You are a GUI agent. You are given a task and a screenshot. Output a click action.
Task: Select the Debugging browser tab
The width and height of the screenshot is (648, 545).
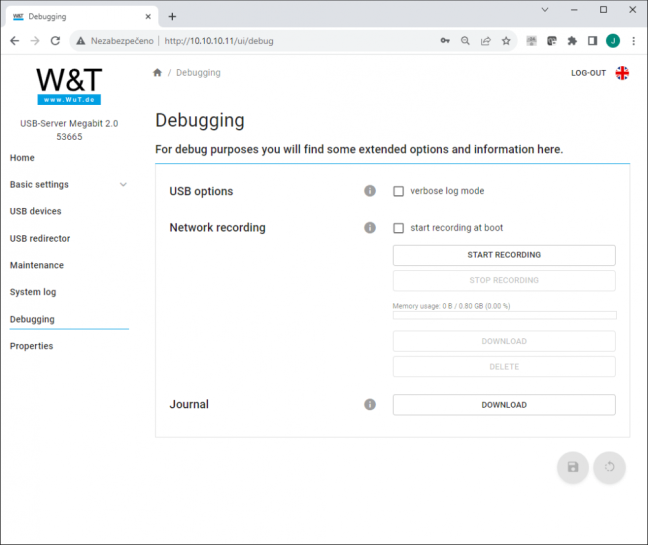coord(81,17)
